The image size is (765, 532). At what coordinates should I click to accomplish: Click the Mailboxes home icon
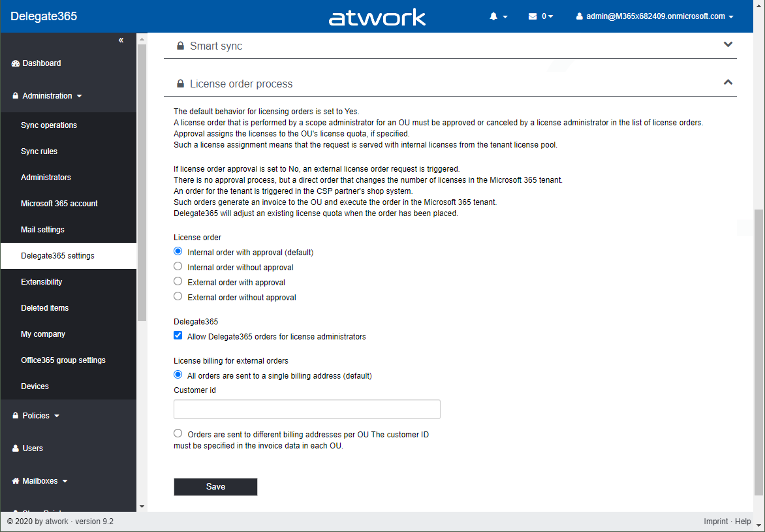(x=16, y=480)
